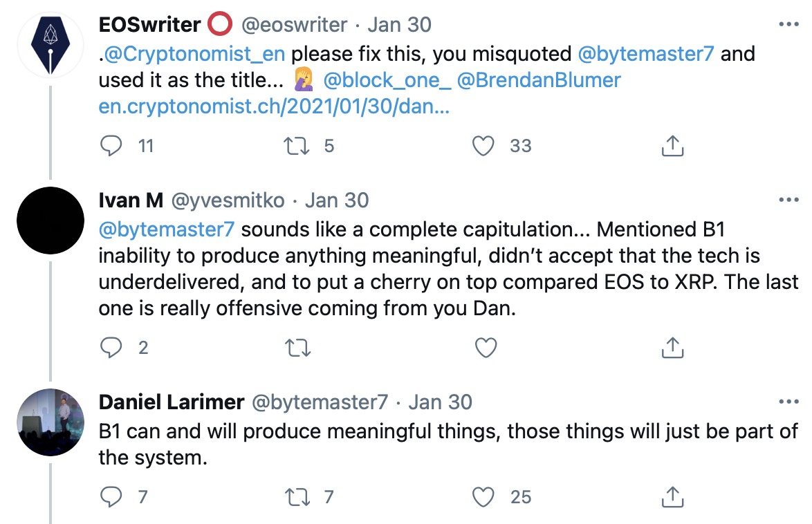Open Daniel Larimer's profile photo
The image size is (812, 524).
[x=50, y=422]
